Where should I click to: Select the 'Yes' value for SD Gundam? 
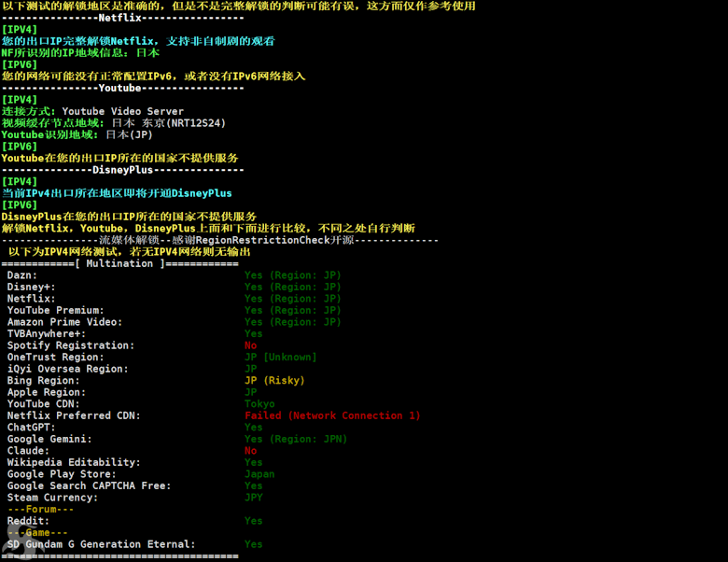tap(254, 544)
